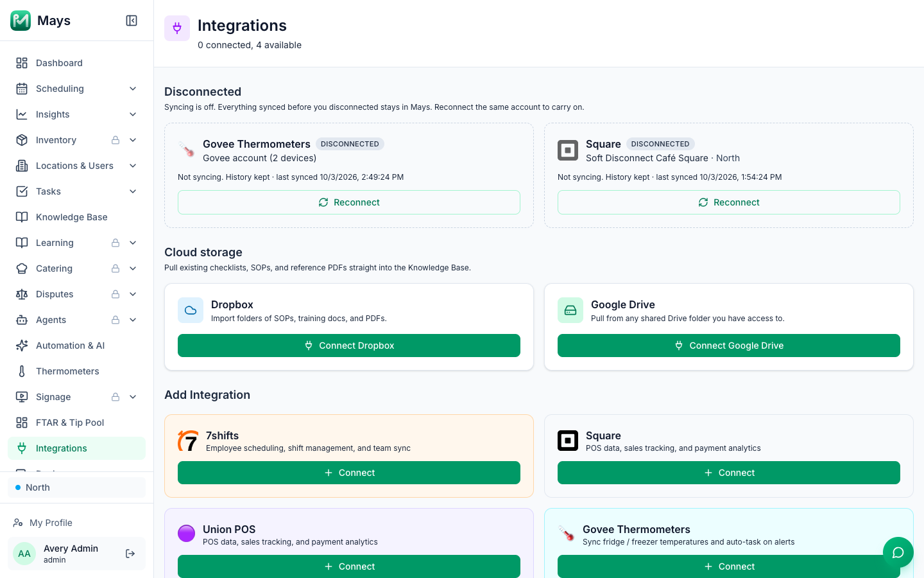The height and width of the screenshot is (578, 924).
Task: Click the Signage lock icon
Action: point(116,397)
